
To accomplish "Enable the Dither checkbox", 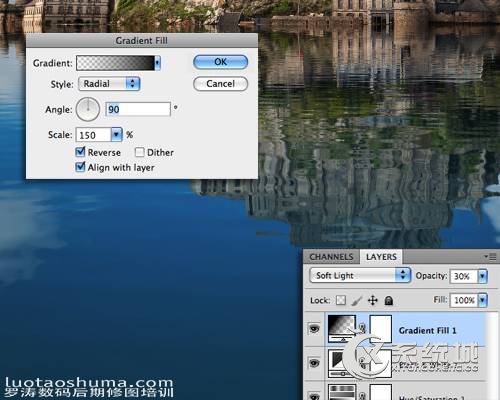I will [x=139, y=152].
